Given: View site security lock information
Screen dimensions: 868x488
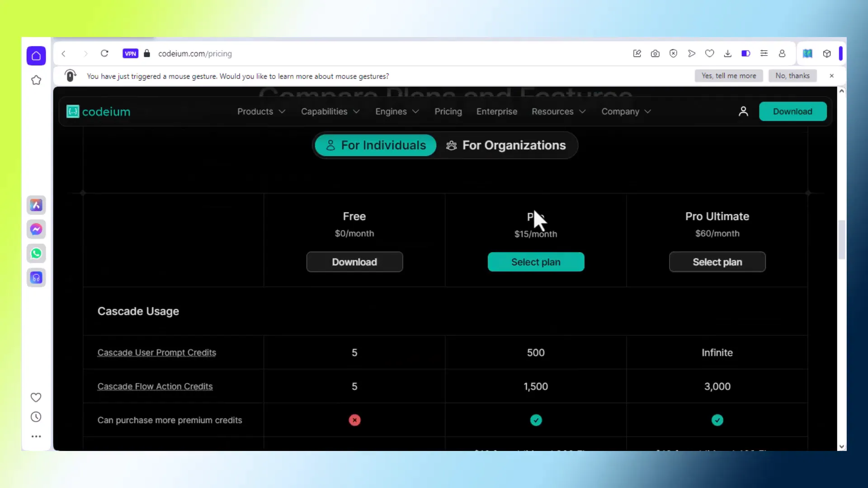Looking at the screenshot, I should [147, 53].
